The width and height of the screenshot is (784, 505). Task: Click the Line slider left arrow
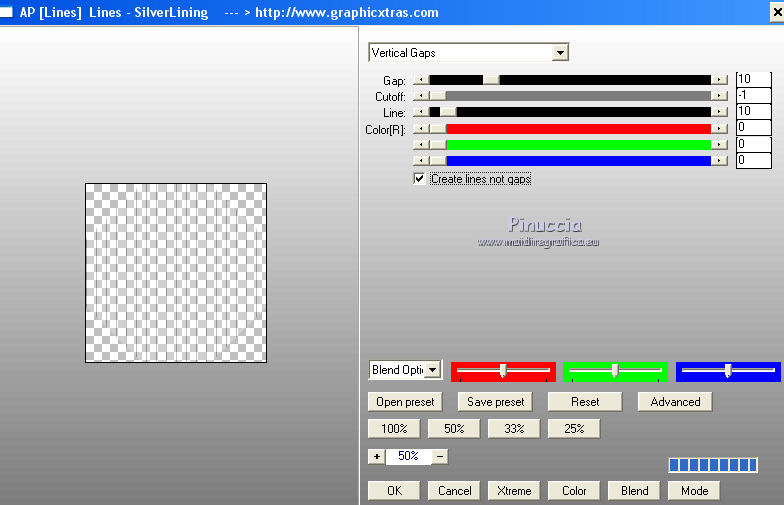pyautogui.click(x=421, y=112)
